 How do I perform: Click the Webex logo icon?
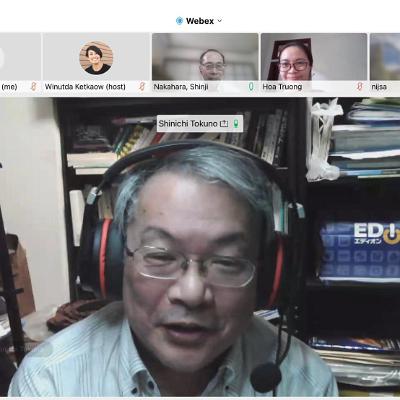[179, 21]
